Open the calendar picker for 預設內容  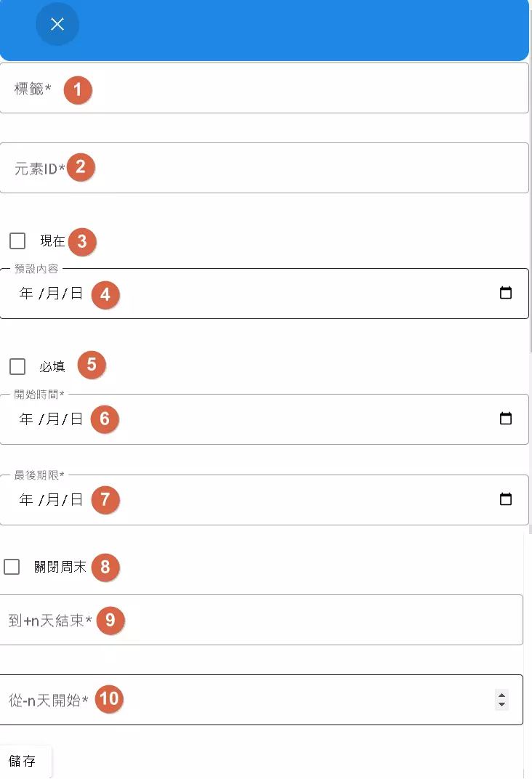[507, 293]
